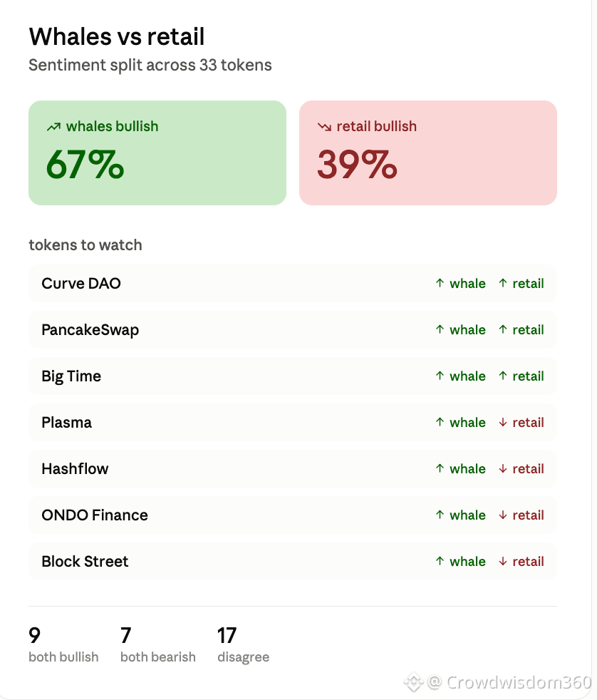
Task: Click the Crowdwisdom360 watermark handle
Action: pos(509,682)
